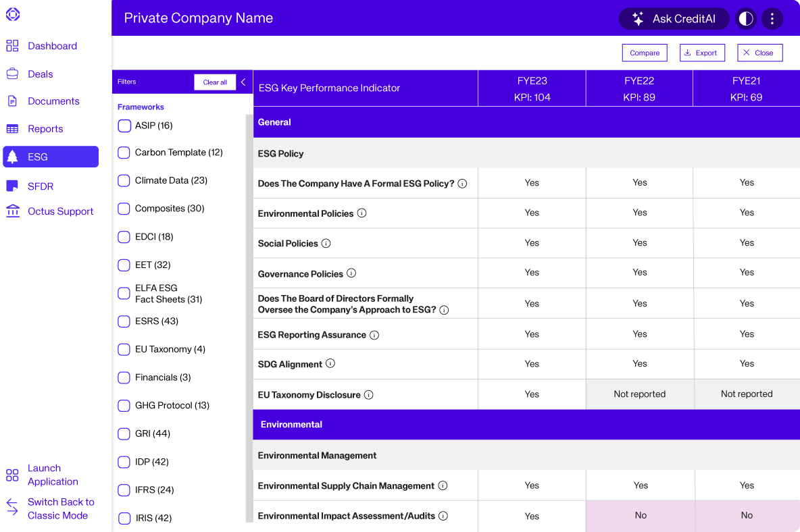
Task: Go to SFDR in the sidebar
Action: (x=41, y=186)
